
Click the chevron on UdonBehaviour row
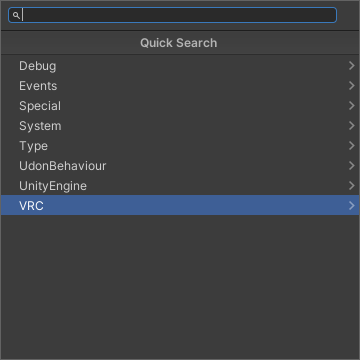click(352, 166)
